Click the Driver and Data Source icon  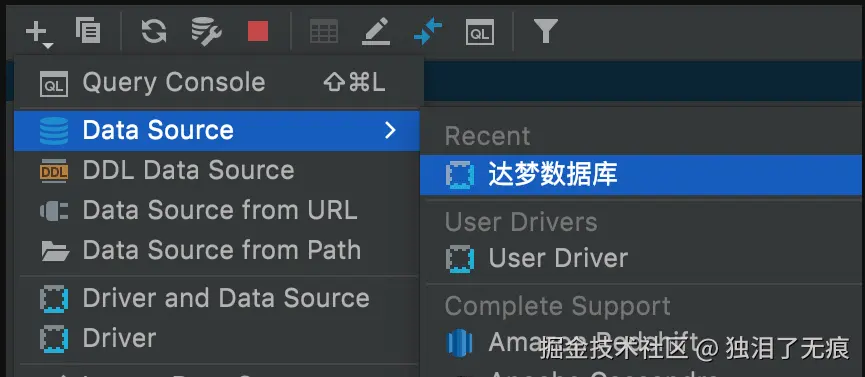pyautogui.click(x=54, y=299)
